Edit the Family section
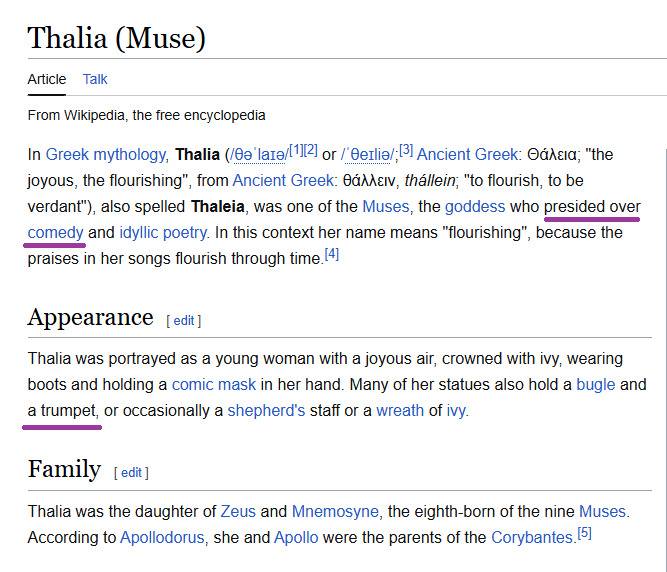Image resolution: width=667 pixels, height=572 pixels. click(131, 472)
